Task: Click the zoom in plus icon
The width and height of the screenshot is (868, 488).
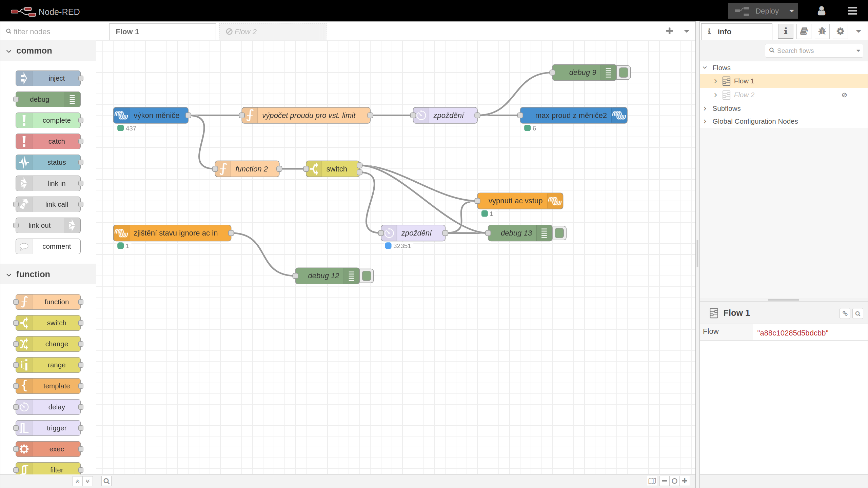Action: click(x=685, y=481)
